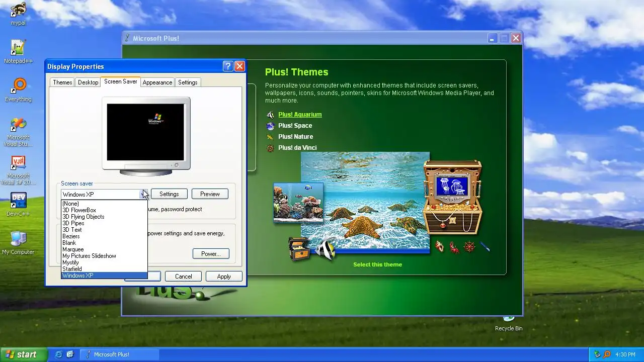This screenshot has width=644, height=362.
Task: Click Select this theme link
Action: 377,264
